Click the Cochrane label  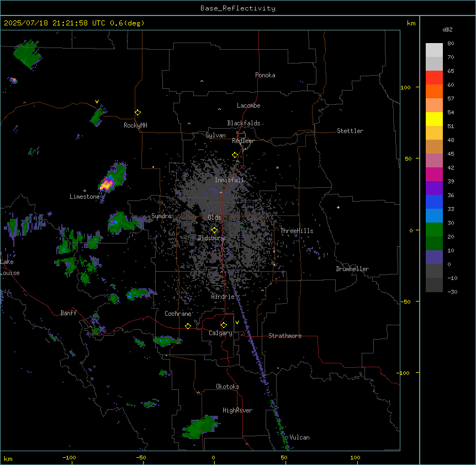178,314
